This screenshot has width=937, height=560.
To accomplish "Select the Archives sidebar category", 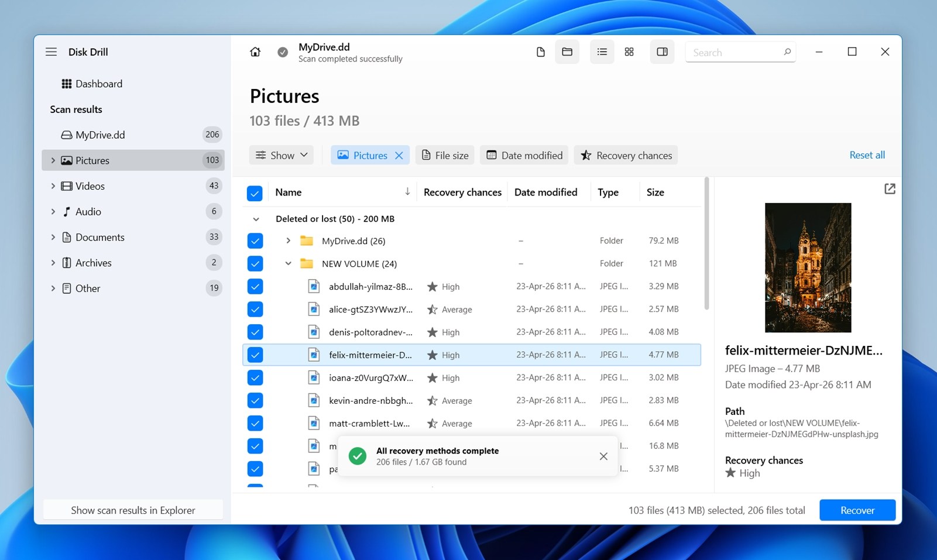I will [133, 263].
